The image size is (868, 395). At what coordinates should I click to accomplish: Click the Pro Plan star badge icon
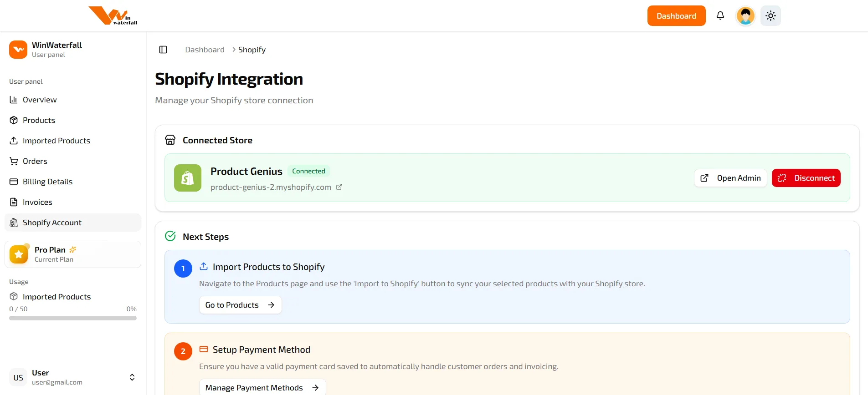pos(19,254)
